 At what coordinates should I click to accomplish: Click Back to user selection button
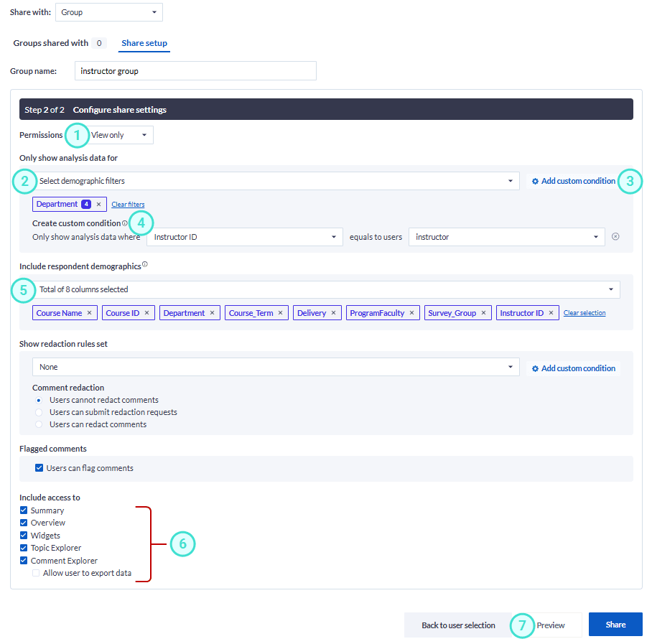click(x=458, y=625)
